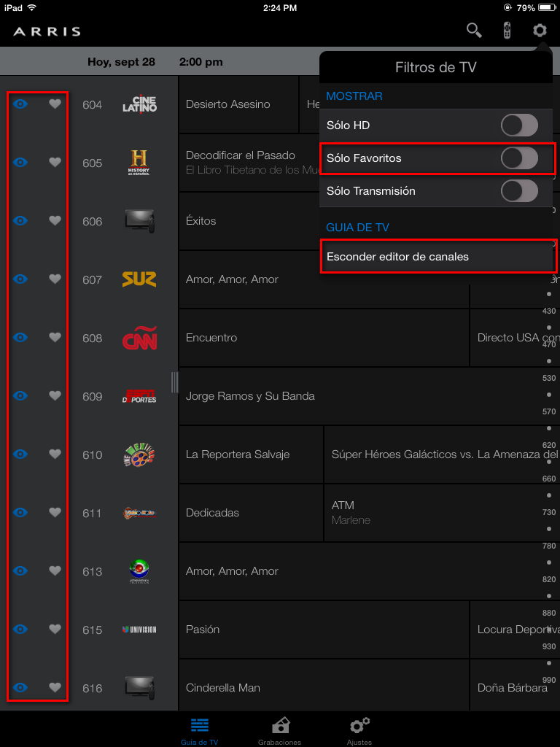Mark channel 610 as favorite heart

[55, 454]
